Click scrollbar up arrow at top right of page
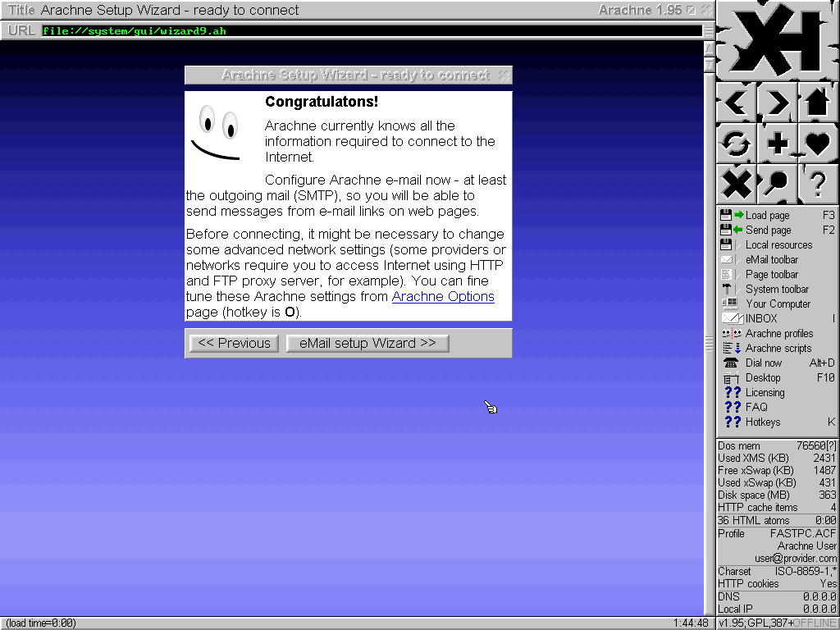Screen dimensions: 840x630 click(x=710, y=49)
